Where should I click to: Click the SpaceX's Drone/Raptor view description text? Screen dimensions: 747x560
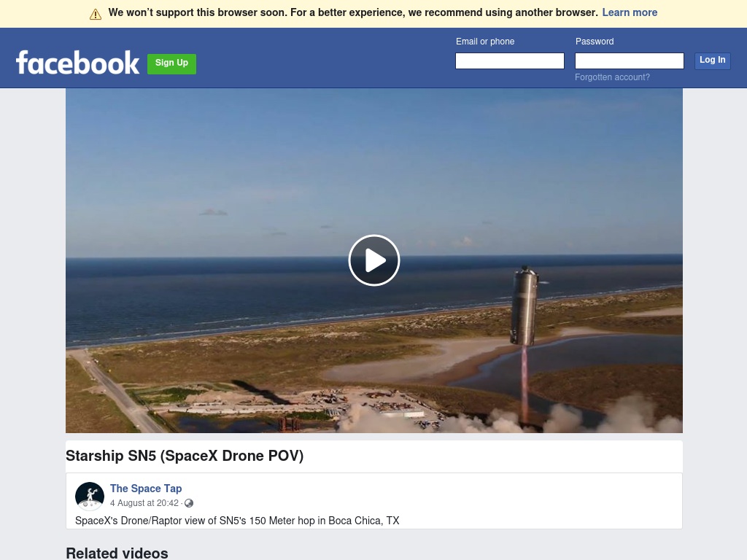click(237, 521)
